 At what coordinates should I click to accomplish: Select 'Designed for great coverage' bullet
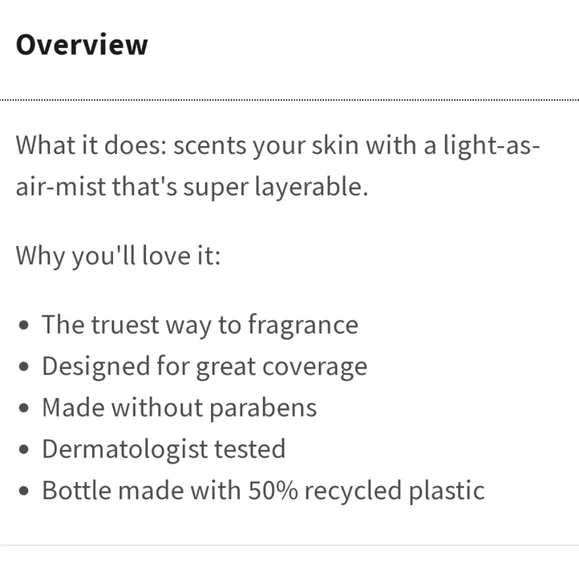(x=205, y=367)
